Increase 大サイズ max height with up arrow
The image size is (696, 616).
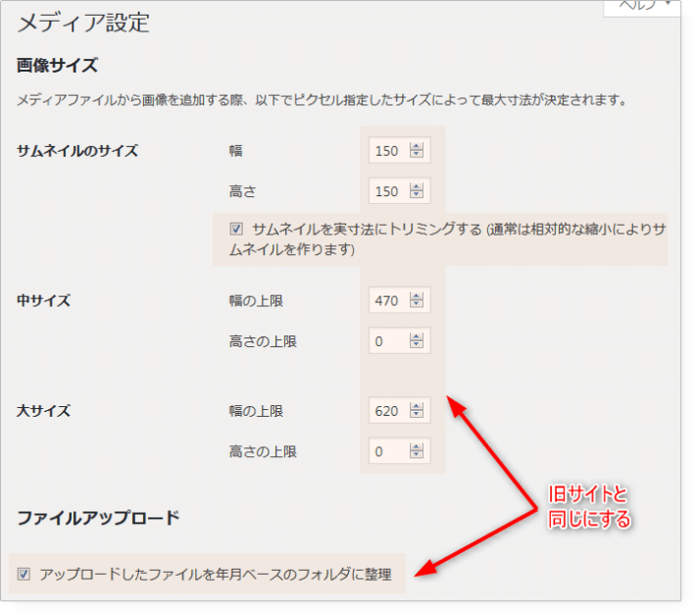pos(417,448)
